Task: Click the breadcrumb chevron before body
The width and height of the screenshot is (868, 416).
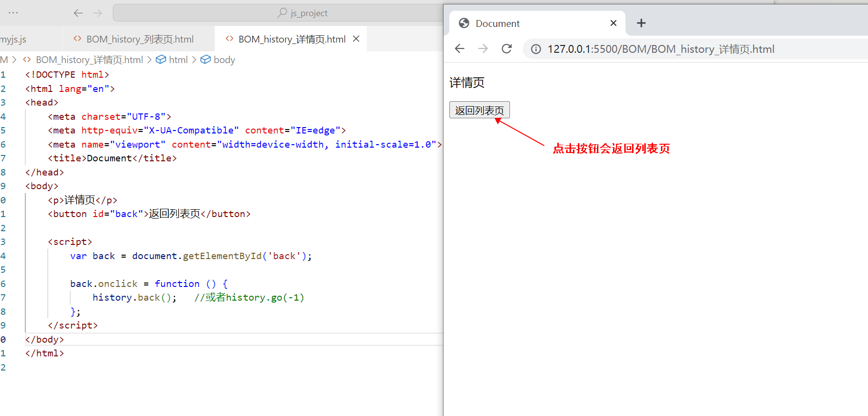Action: click(194, 60)
